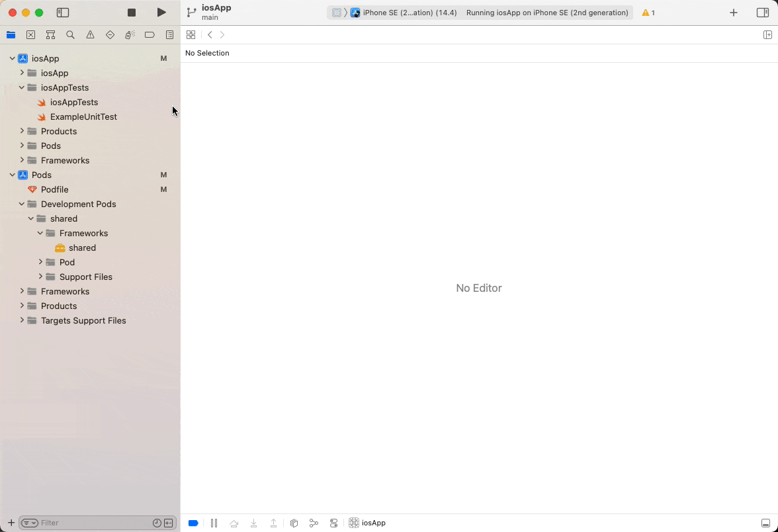Expand Frameworks folder under Pods project
The height and width of the screenshot is (532, 778).
(x=22, y=291)
